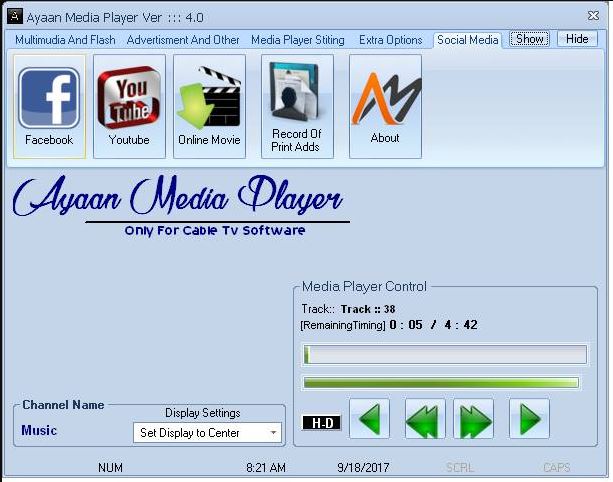Click the Hide button
The image size is (613, 482).
point(577,39)
